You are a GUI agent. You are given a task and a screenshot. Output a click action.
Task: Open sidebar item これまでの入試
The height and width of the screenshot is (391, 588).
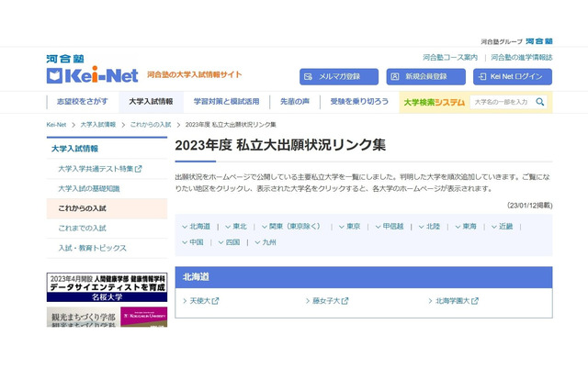(82, 228)
